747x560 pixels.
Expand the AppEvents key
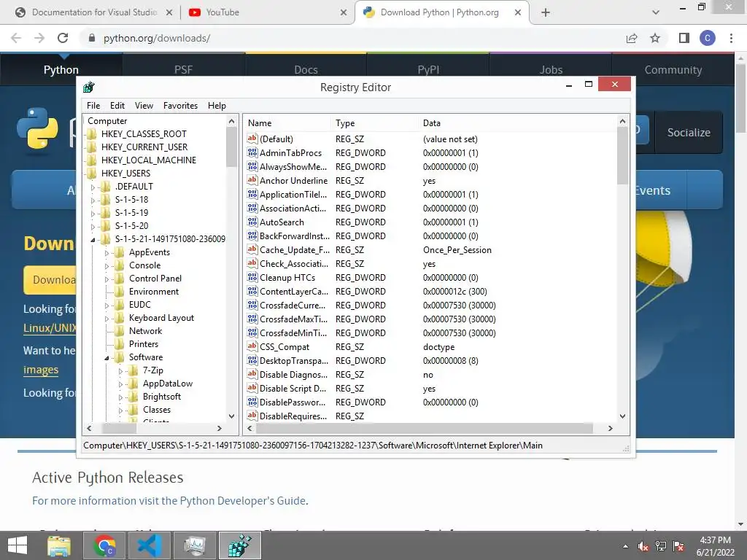pos(107,253)
